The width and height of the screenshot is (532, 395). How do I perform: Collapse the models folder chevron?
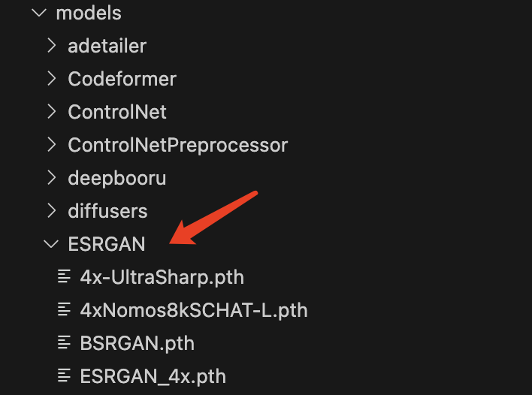coord(38,13)
